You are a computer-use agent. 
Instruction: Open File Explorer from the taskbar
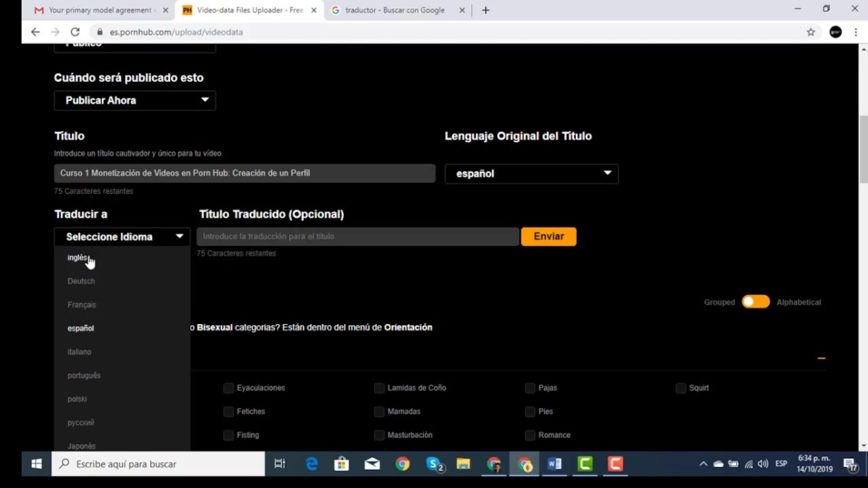click(463, 464)
